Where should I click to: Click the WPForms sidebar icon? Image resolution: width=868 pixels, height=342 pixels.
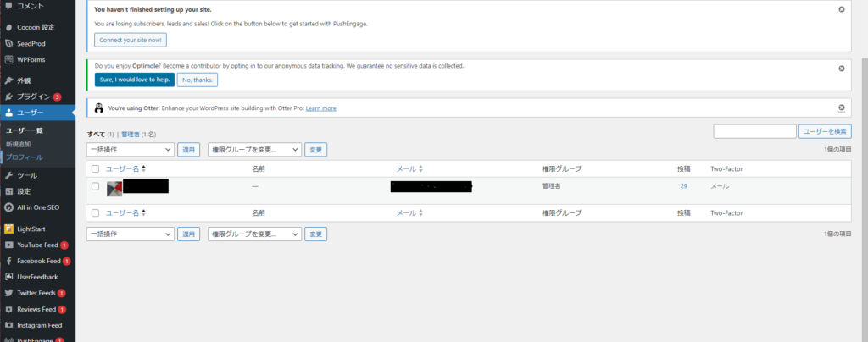click(x=8, y=59)
